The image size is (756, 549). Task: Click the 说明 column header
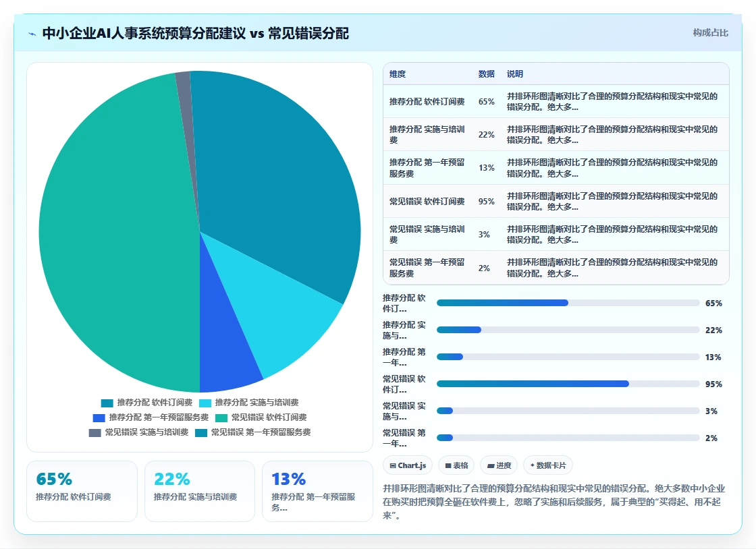point(515,74)
